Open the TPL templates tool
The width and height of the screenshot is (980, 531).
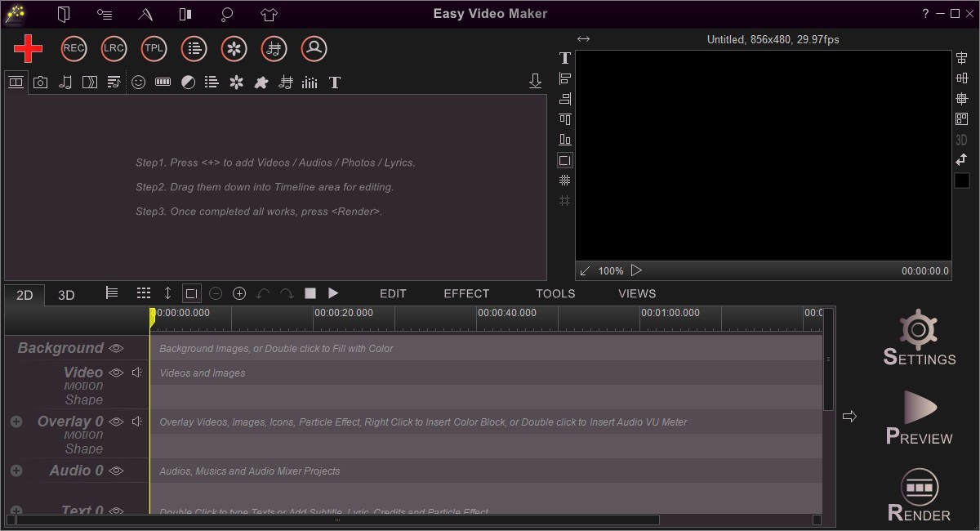(153, 48)
